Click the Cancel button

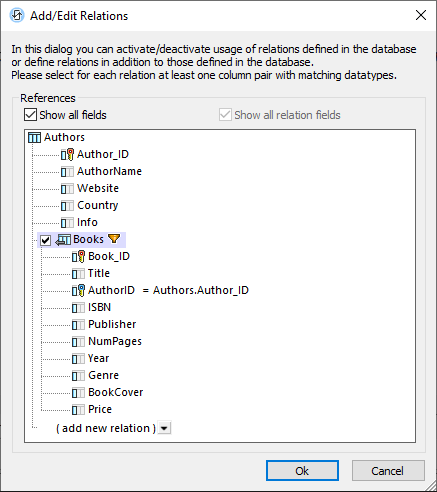tap(388, 471)
